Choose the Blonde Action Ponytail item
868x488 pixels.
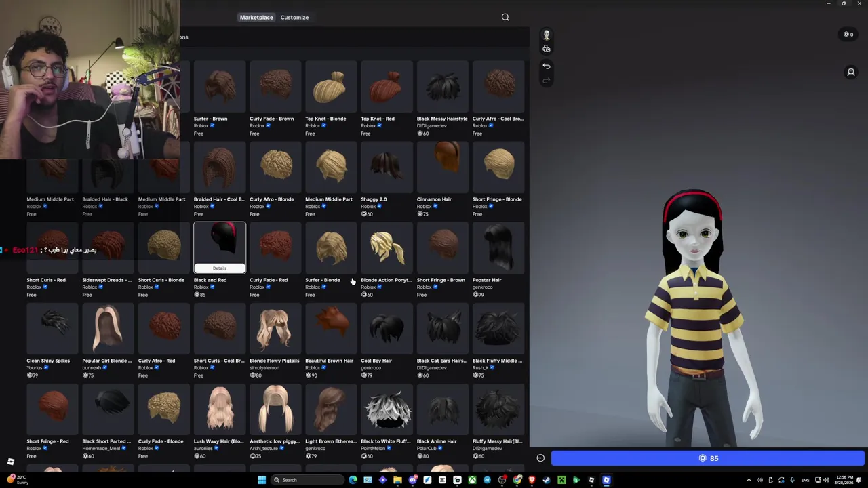coord(387,260)
